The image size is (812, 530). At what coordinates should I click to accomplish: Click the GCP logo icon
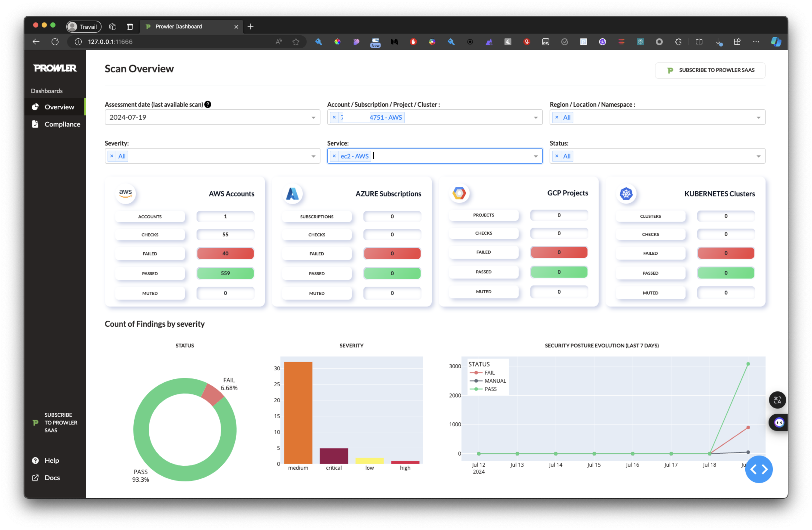click(459, 193)
